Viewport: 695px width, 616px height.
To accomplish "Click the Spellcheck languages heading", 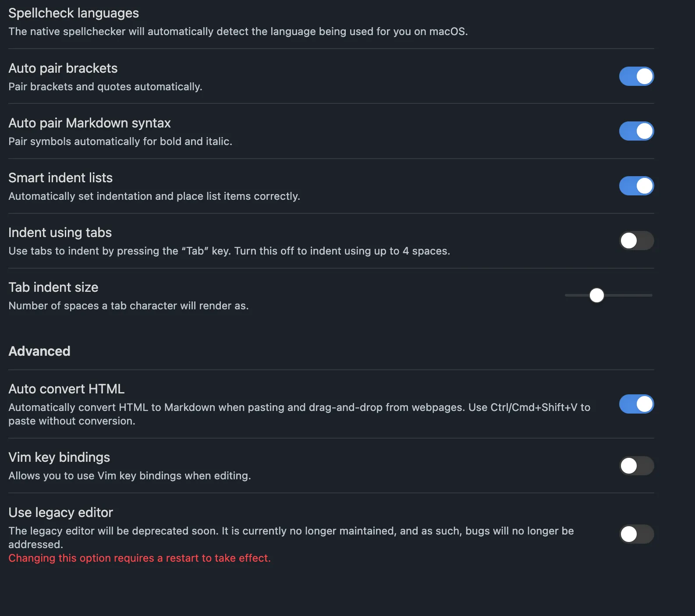I will tap(74, 13).
